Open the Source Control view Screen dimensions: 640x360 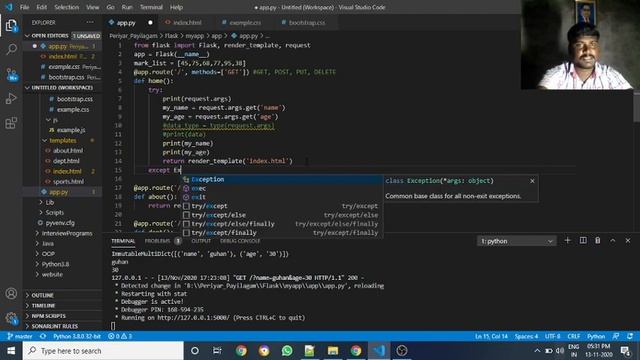click(x=11, y=74)
